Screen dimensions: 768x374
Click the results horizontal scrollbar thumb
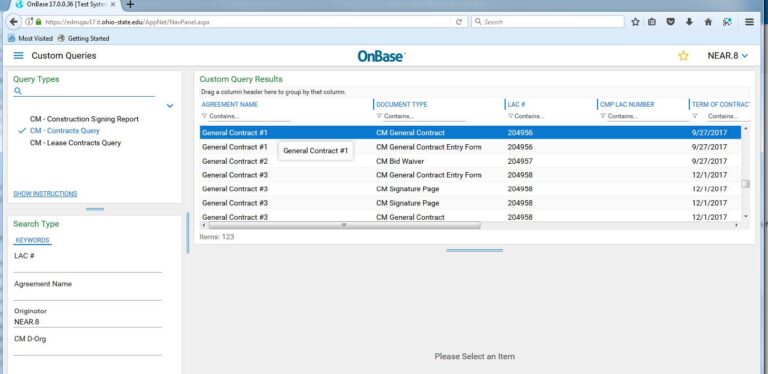click(344, 225)
